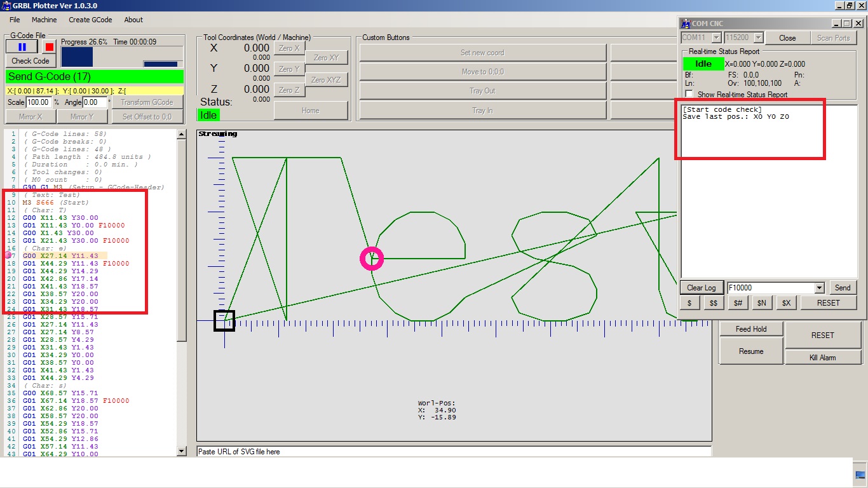
Task: Click the $ command button
Action: coord(690,303)
